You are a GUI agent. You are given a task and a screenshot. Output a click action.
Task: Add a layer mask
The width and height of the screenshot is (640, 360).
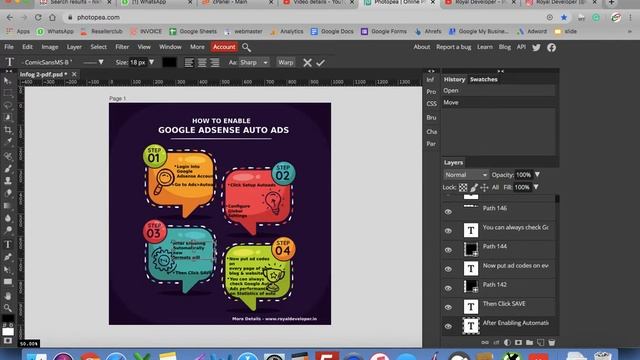click(518, 342)
